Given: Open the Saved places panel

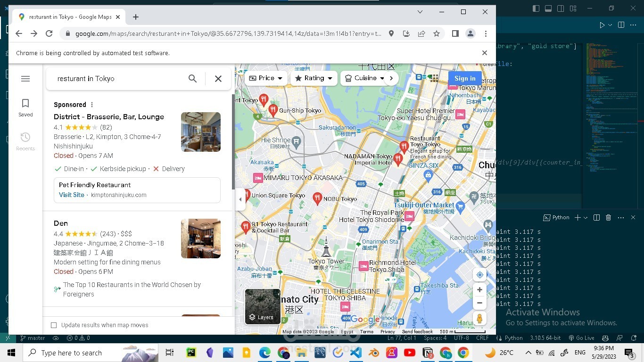Looking at the screenshot, I should [x=25, y=107].
